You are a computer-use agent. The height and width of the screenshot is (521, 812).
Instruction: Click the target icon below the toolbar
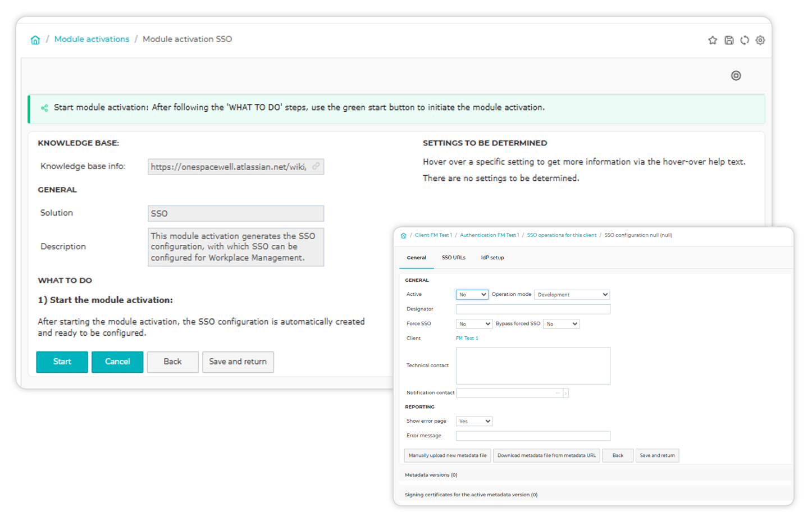coord(736,75)
